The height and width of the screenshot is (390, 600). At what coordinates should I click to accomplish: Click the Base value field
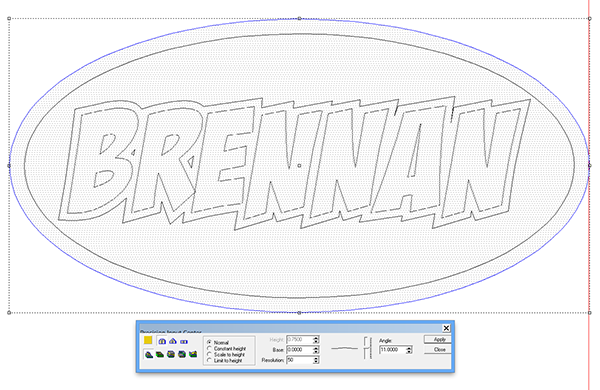coord(300,350)
